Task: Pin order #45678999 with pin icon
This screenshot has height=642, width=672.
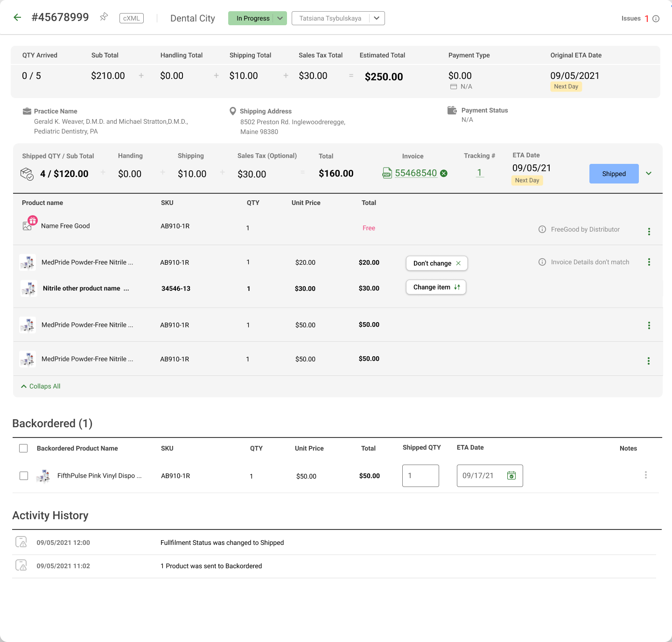Action: tap(104, 17)
